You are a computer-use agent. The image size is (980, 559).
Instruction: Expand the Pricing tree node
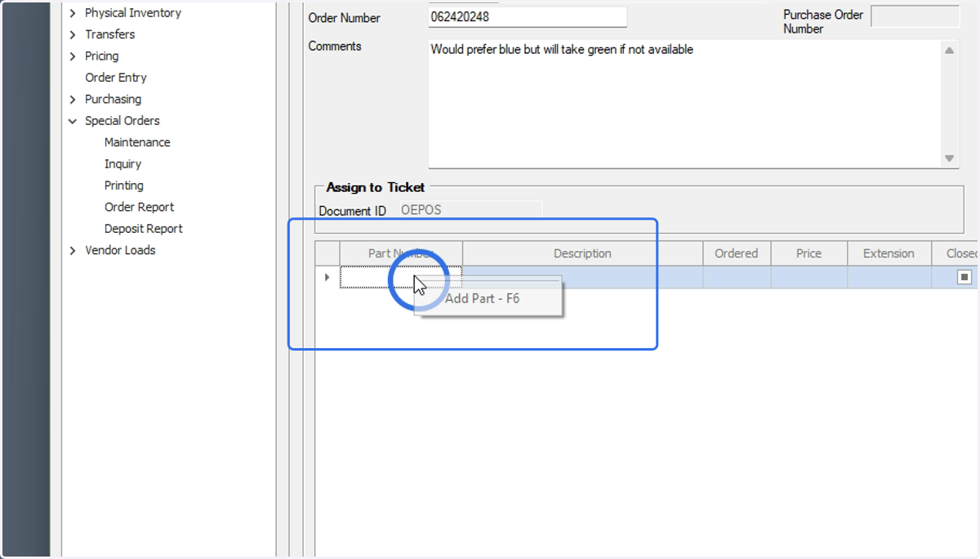[73, 56]
